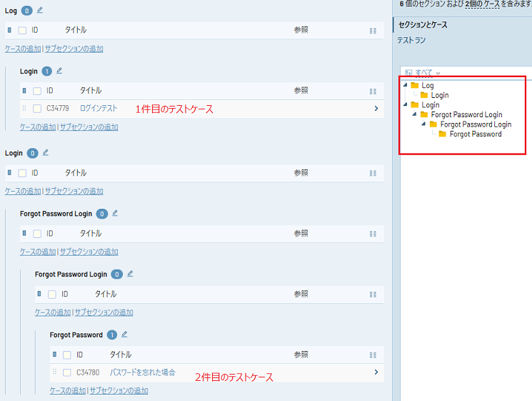The height and width of the screenshot is (401, 532).
Task: Click the blue case count badge beside Log
Action: tap(26, 11)
